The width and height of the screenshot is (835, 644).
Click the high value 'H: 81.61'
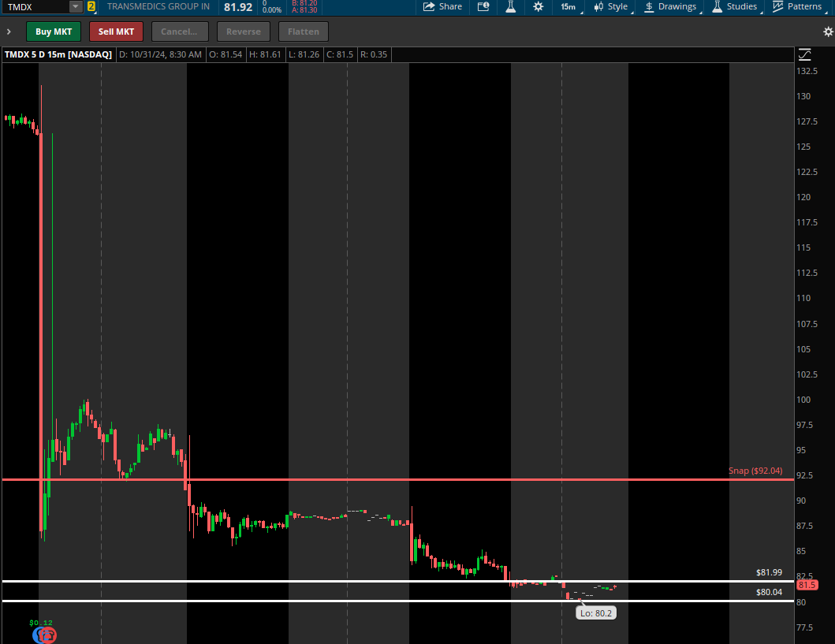pos(265,54)
